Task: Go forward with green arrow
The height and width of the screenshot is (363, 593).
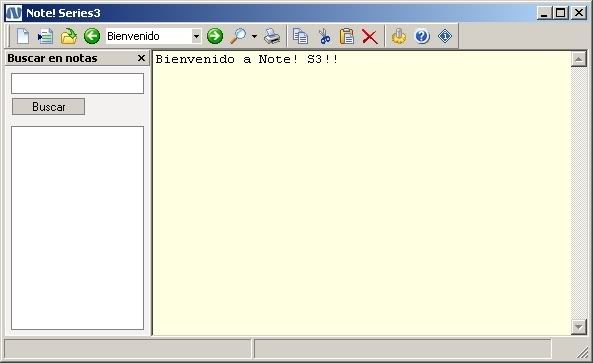Action: click(215, 36)
